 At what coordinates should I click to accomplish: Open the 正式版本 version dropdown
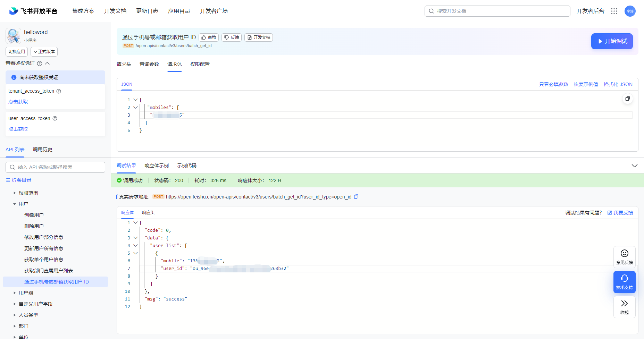pyautogui.click(x=44, y=51)
